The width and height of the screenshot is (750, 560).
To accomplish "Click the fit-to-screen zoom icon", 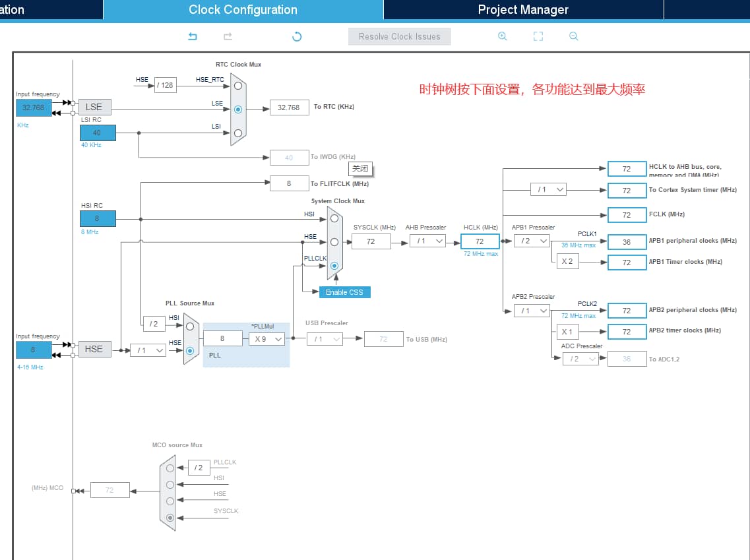I will [x=538, y=37].
